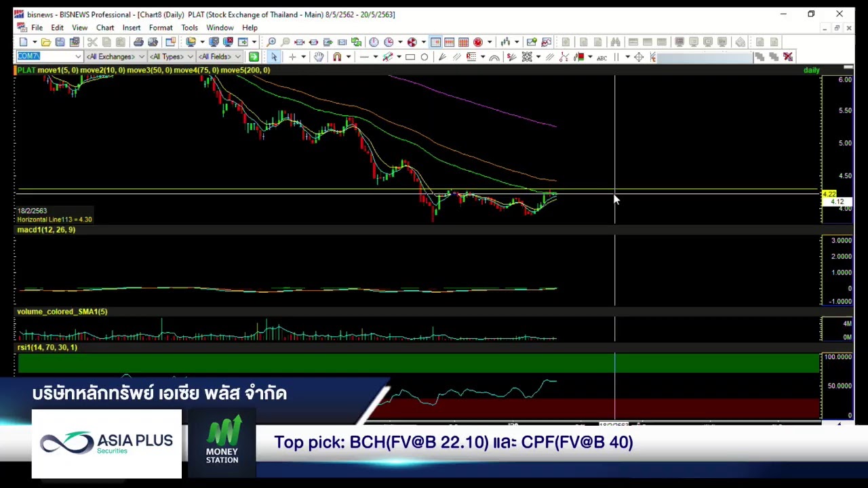Open the All Exchanges dropdown
Screen dimensions: 868x488
(x=115, y=57)
